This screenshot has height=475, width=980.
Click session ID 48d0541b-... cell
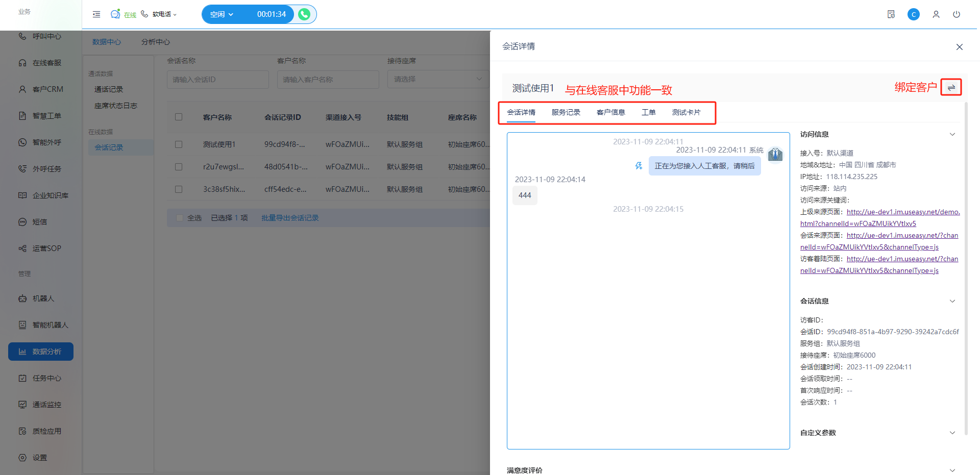(286, 167)
